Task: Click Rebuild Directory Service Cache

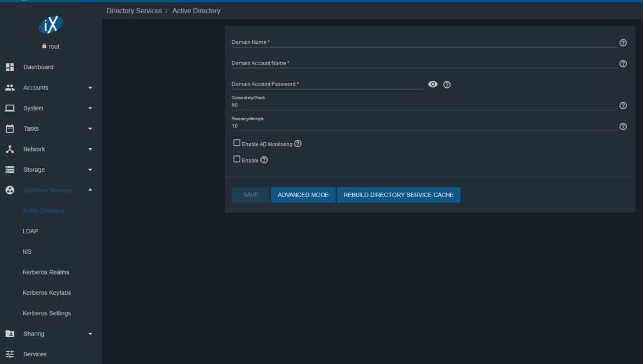Action: tap(398, 195)
